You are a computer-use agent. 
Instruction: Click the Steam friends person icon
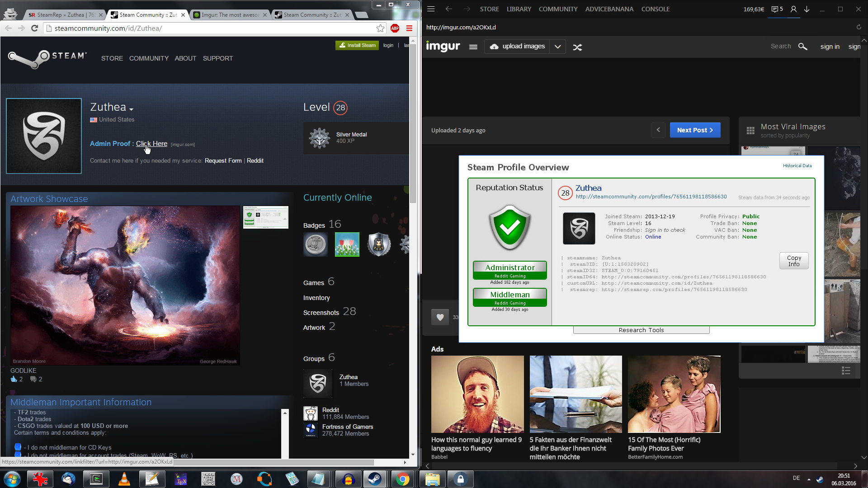pyautogui.click(x=793, y=9)
